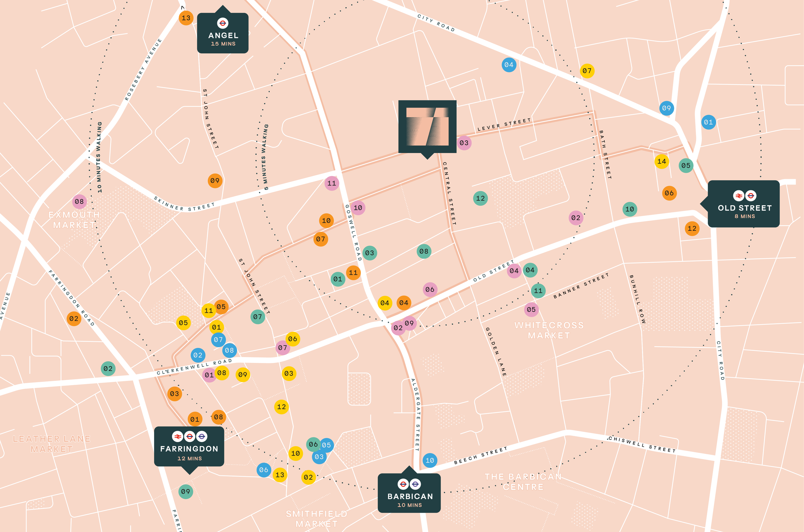Select the orange 10 marker
804x532 pixels.
[326, 221]
